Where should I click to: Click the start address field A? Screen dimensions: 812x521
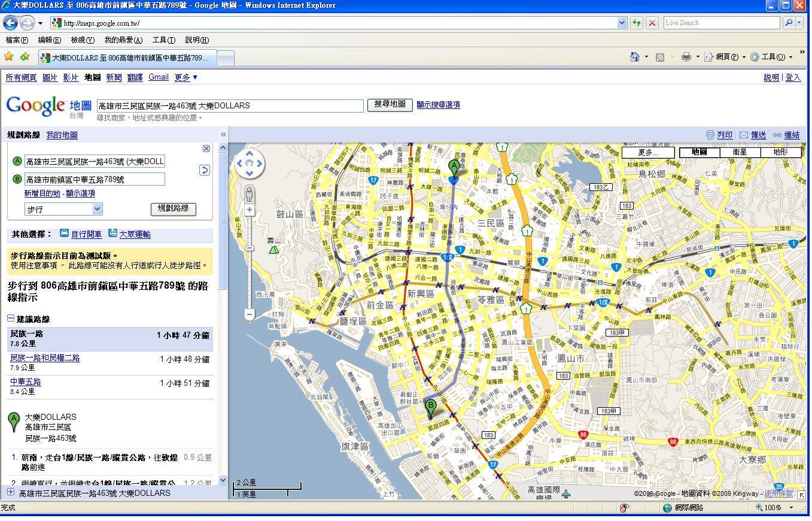(x=95, y=162)
